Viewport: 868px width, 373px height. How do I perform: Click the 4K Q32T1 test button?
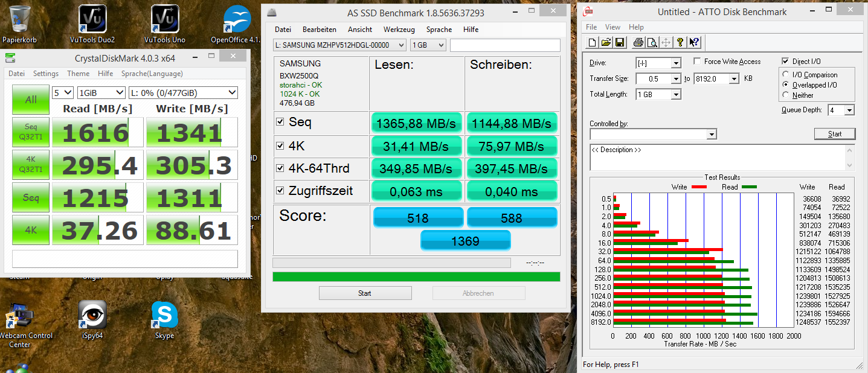pos(31,165)
